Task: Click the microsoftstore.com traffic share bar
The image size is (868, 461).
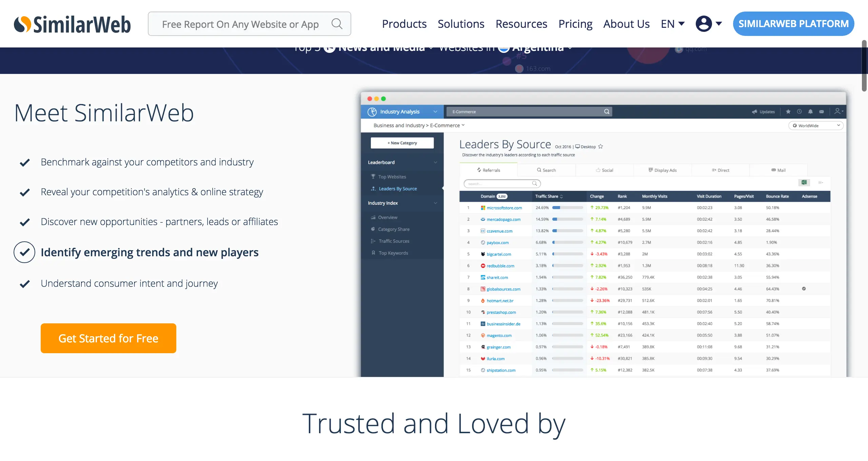Action: pos(568,208)
